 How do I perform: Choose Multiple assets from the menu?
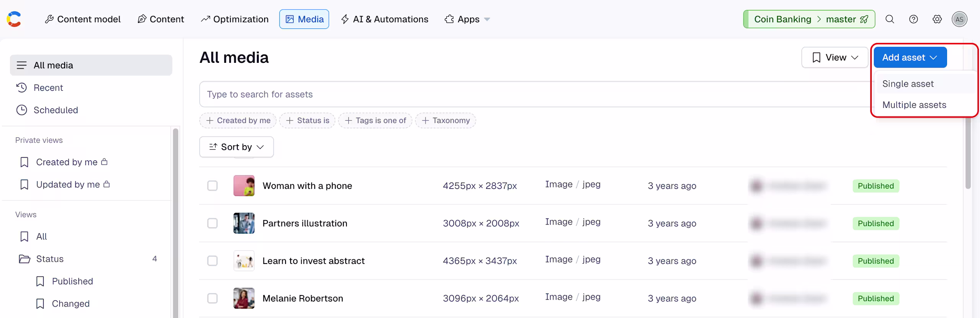click(926, 105)
